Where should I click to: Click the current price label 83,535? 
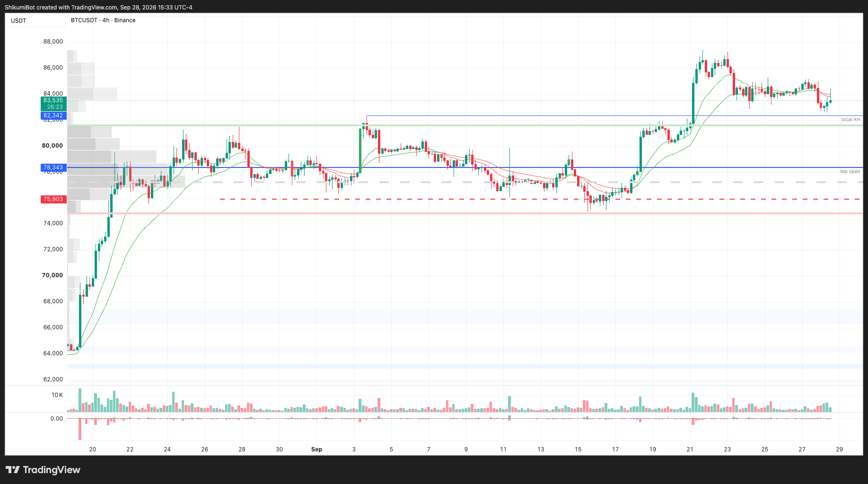(53, 100)
